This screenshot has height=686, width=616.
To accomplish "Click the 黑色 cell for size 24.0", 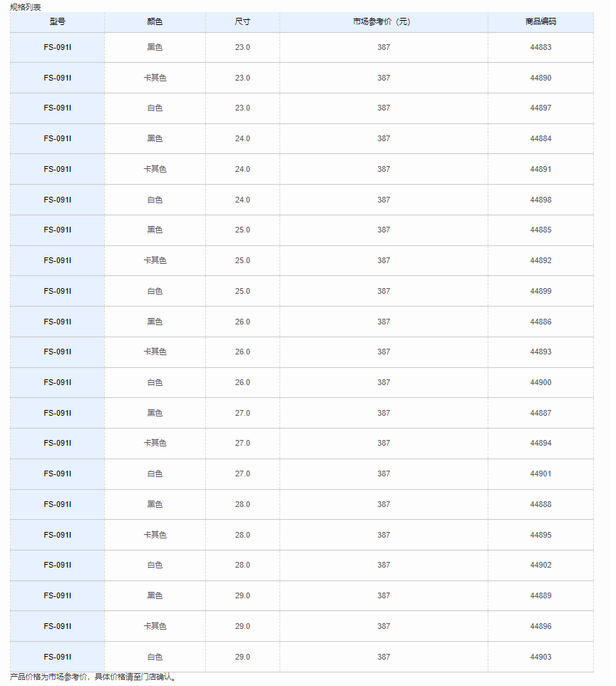I will (x=155, y=138).
